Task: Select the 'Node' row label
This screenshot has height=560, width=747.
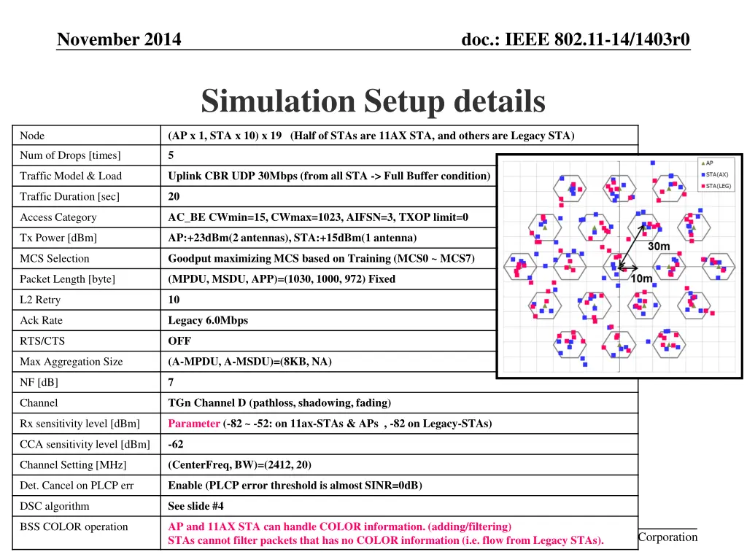Action: tap(32, 136)
